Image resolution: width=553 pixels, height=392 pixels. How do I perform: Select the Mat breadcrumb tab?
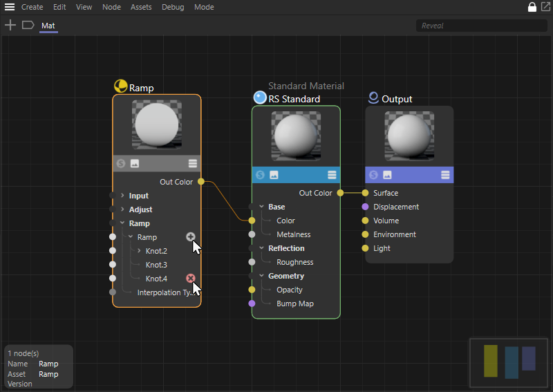48,26
